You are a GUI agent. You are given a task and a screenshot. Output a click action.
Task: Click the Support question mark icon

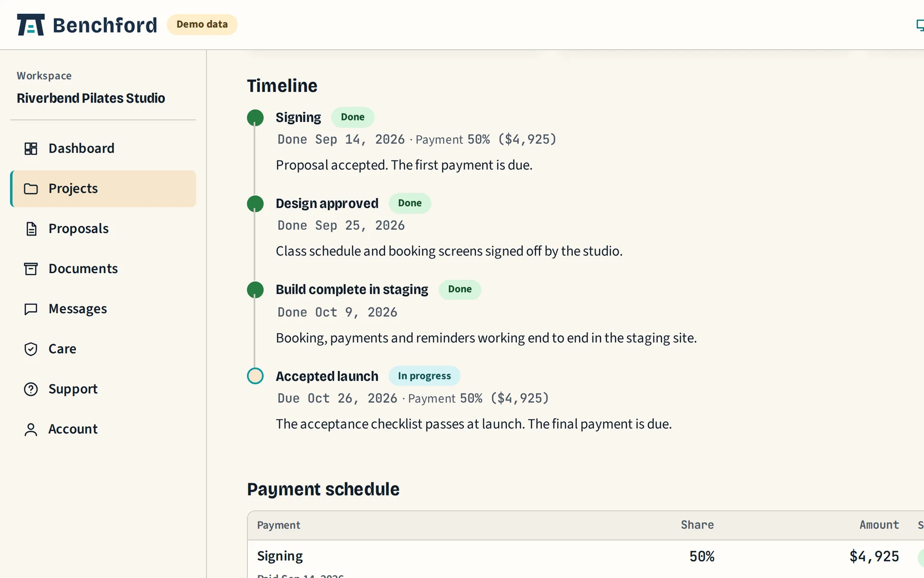[x=31, y=389]
